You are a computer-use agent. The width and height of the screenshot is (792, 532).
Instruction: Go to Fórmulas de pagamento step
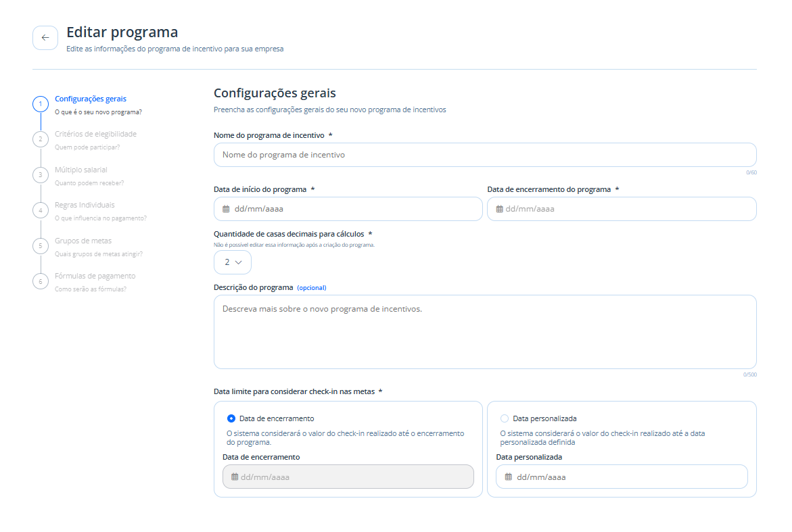pyautogui.click(x=95, y=276)
